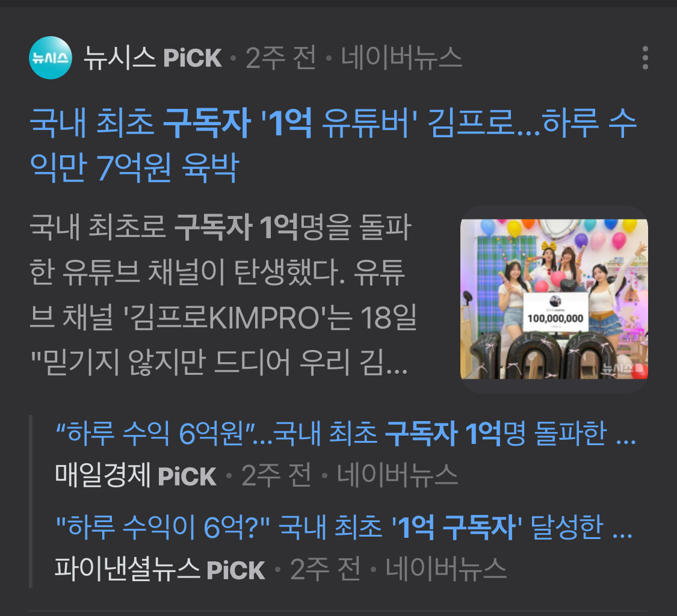Open the 뉴시스 publisher name
The width and height of the screenshot is (677, 616).
[x=120, y=58]
